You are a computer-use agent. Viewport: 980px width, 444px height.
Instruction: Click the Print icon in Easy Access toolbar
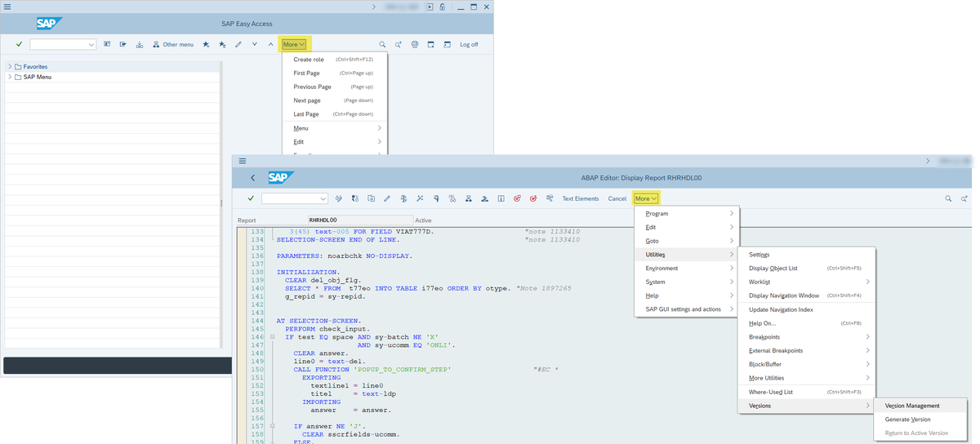coord(415,44)
